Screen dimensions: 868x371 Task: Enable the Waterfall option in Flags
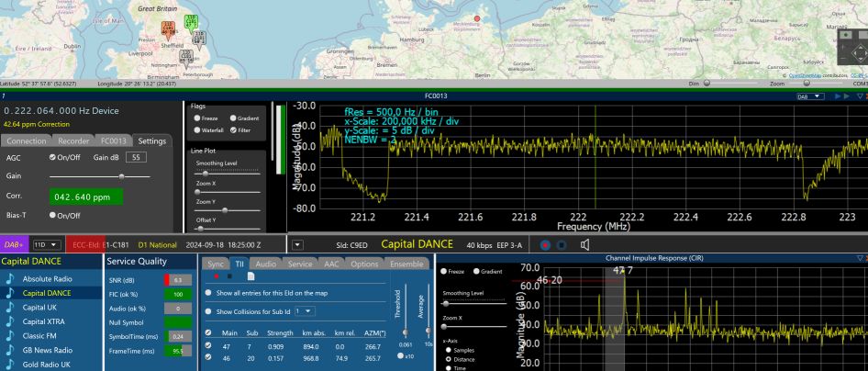point(195,130)
